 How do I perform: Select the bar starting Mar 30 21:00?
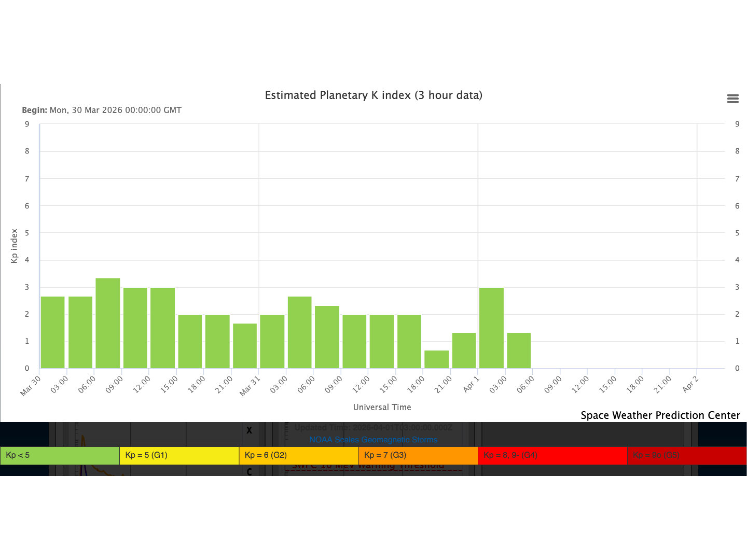pyautogui.click(x=245, y=346)
